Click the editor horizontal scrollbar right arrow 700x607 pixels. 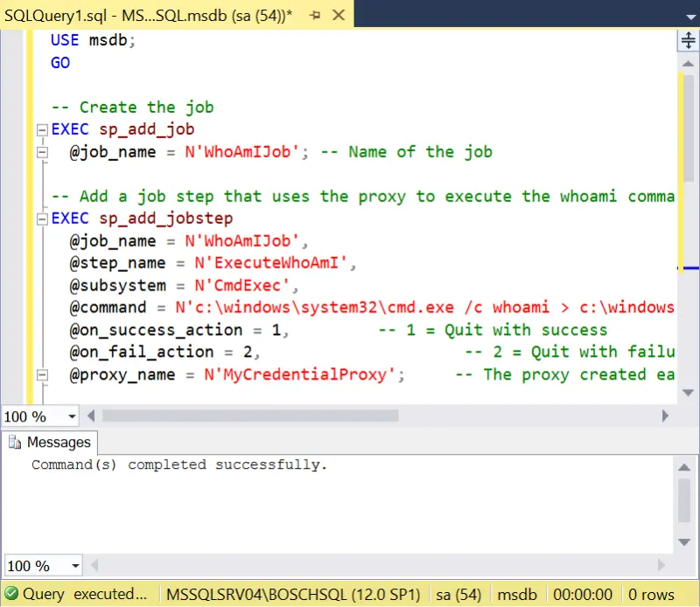pyautogui.click(x=665, y=416)
